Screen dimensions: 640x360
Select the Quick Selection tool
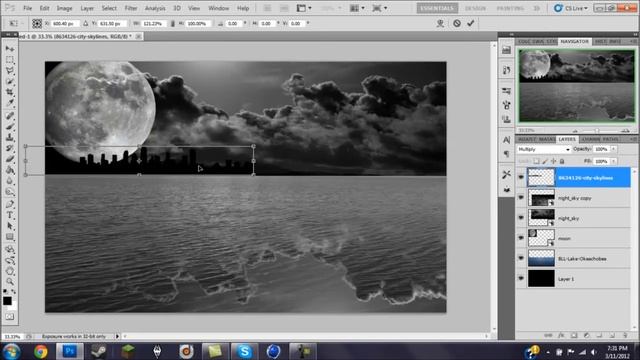[x=10, y=82]
